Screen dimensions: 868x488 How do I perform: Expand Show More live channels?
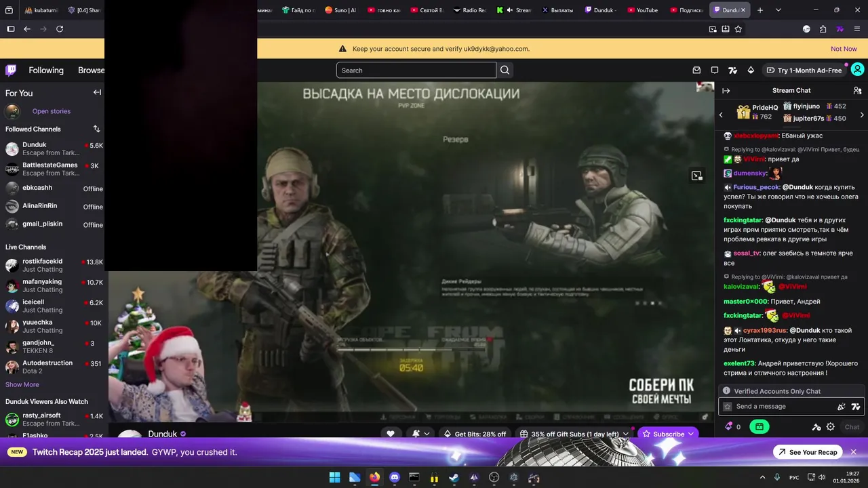click(22, 384)
